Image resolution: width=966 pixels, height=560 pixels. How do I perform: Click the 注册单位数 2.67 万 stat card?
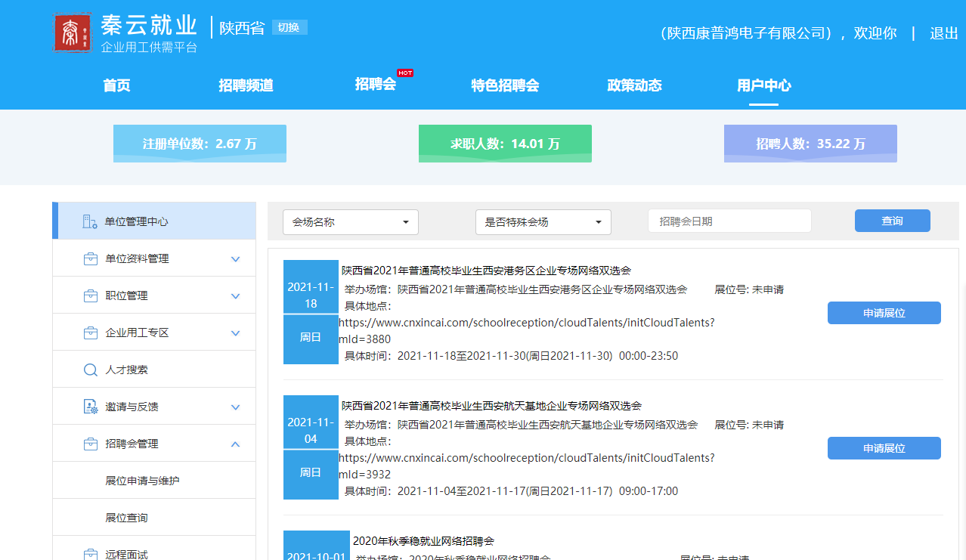(200, 144)
